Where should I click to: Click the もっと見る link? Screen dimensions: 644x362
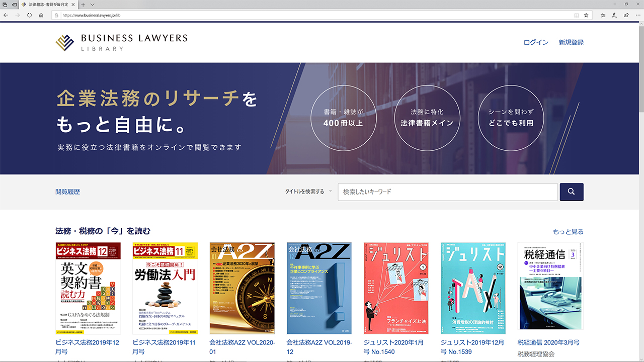coord(568,232)
